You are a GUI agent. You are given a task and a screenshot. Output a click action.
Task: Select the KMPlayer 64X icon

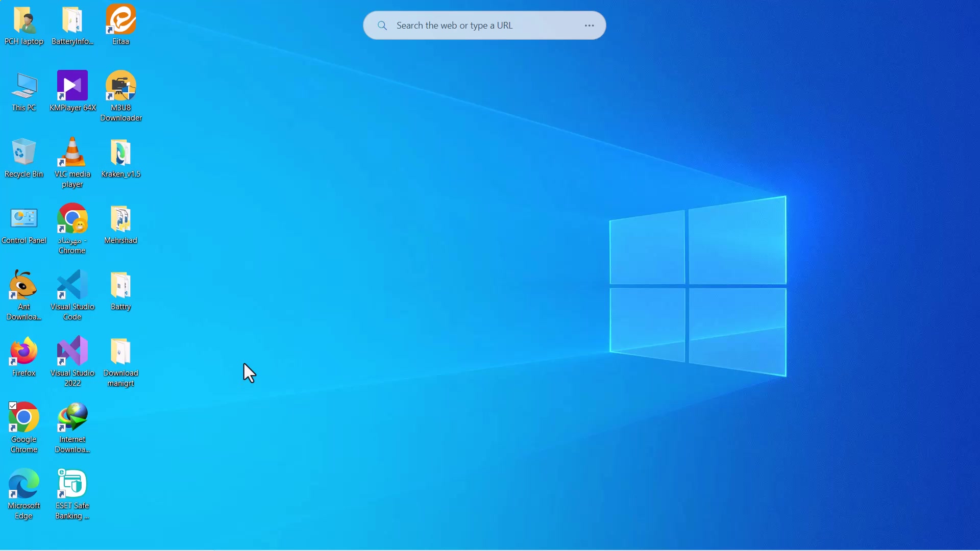[72, 86]
